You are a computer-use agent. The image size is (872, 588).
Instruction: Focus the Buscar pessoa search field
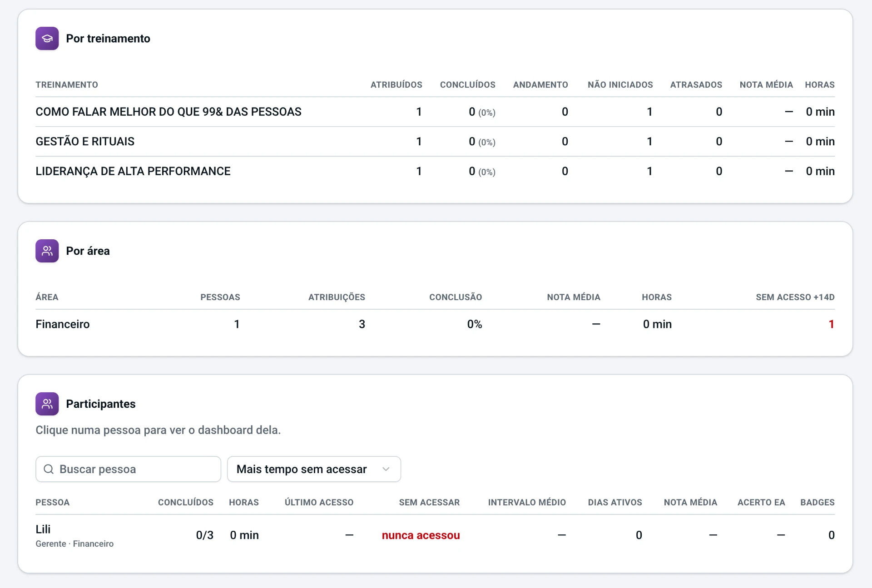(x=128, y=469)
